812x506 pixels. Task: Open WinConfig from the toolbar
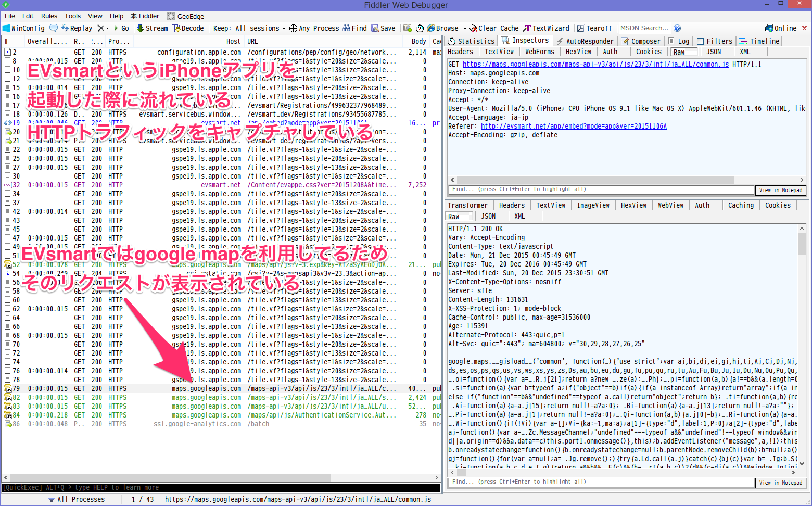point(24,28)
